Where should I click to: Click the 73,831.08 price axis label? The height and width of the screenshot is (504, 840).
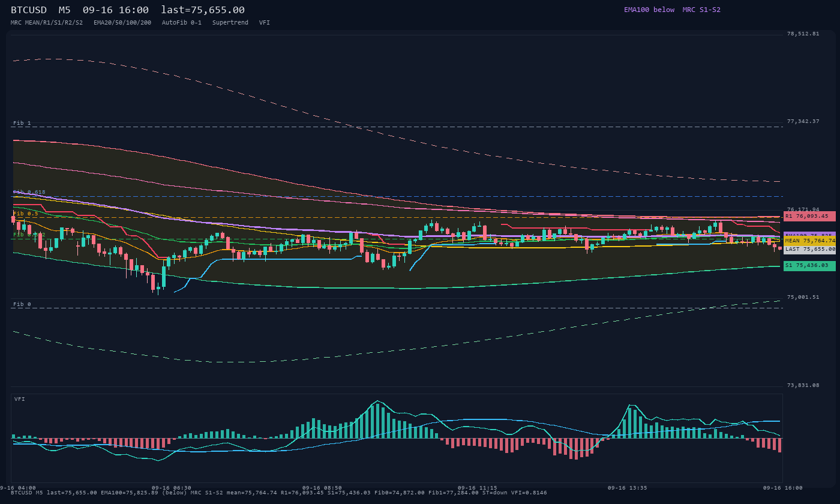click(803, 385)
